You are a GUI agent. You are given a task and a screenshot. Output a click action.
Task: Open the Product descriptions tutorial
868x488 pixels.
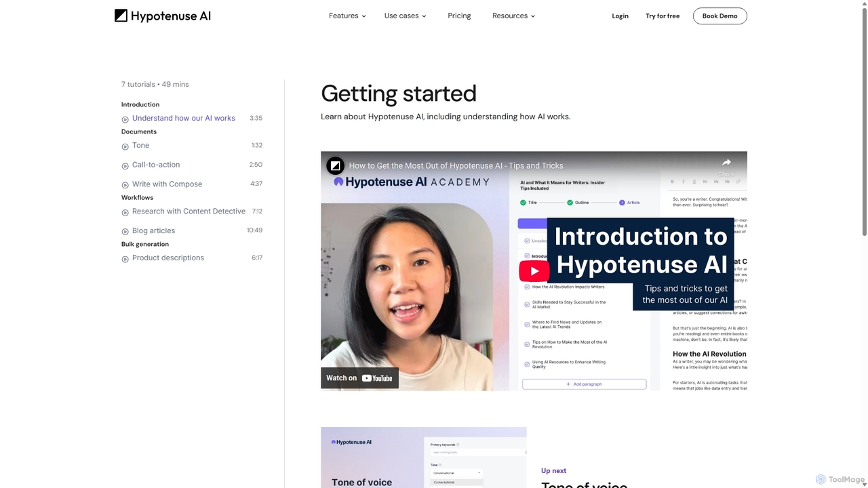click(x=168, y=258)
